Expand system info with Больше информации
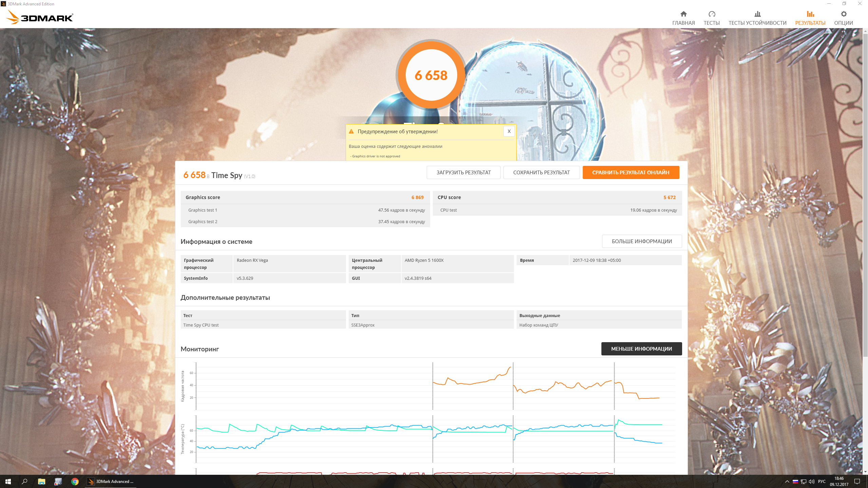 pyautogui.click(x=641, y=241)
